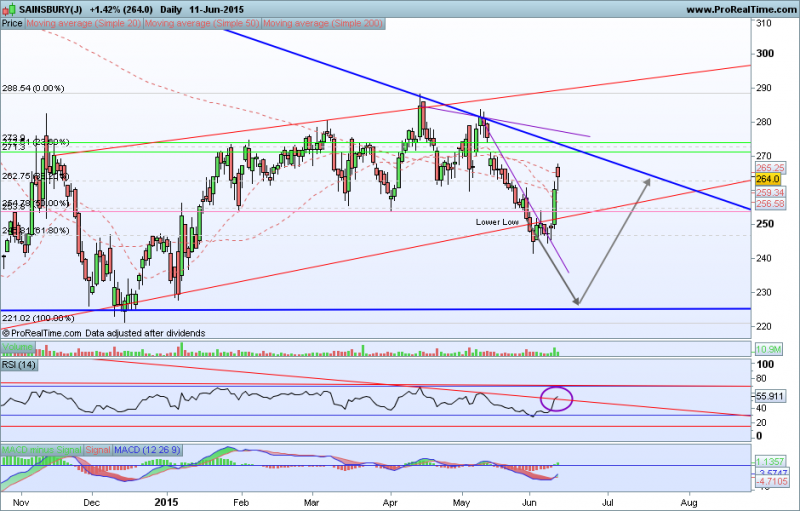Open the Price label settings
Image resolution: width=800 pixels, height=511 pixels.
tap(13, 22)
